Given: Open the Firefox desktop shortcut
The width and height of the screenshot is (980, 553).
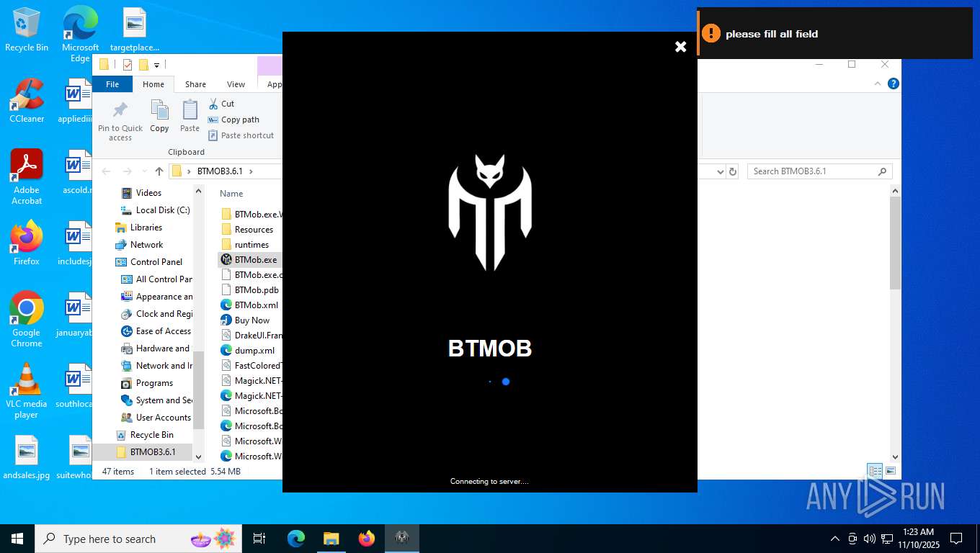Looking at the screenshot, I should (27, 243).
